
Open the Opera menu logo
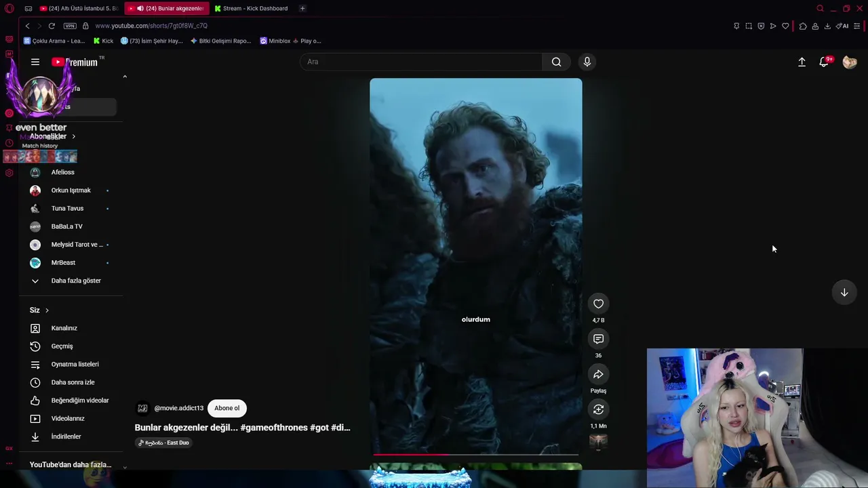pyautogui.click(x=9, y=8)
